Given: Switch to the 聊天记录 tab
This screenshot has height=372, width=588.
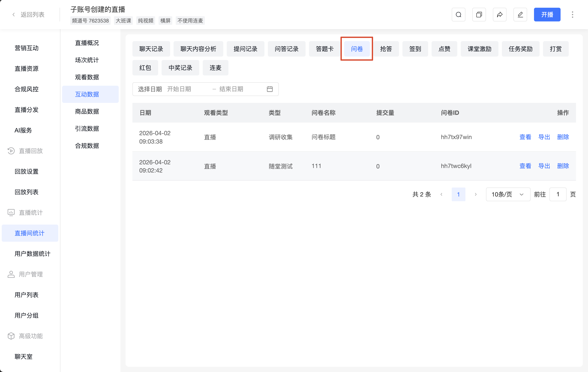Looking at the screenshot, I should click(x=151, y=49).
